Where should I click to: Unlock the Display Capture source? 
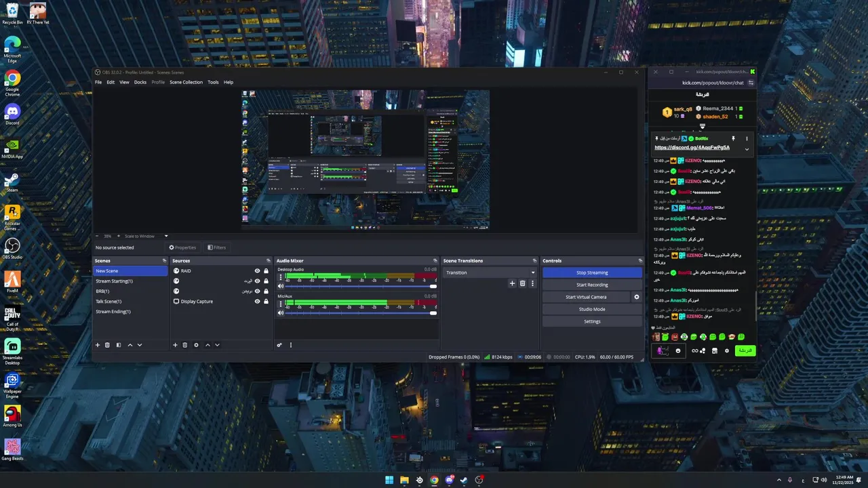[266, 302]
